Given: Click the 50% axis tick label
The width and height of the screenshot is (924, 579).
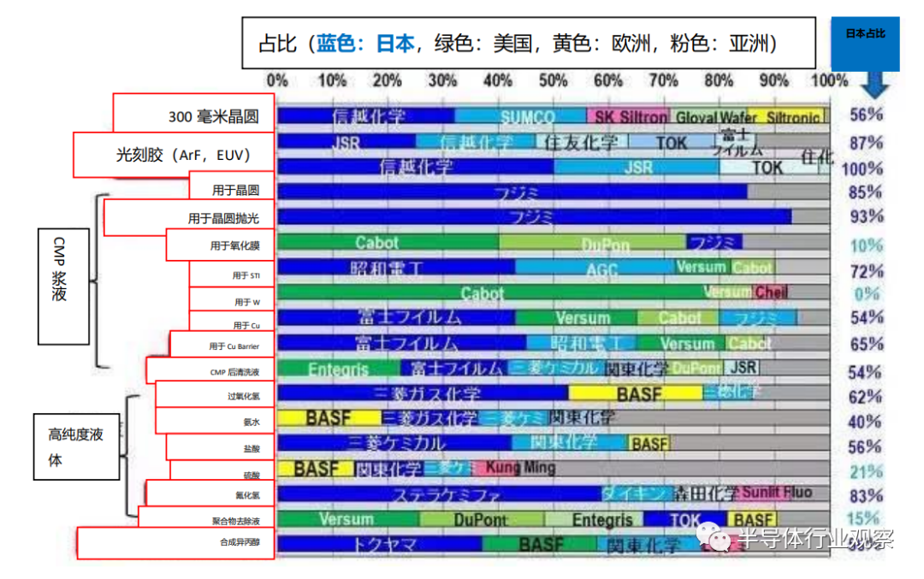Looking at the screenshot, I should tap(553, 81).
